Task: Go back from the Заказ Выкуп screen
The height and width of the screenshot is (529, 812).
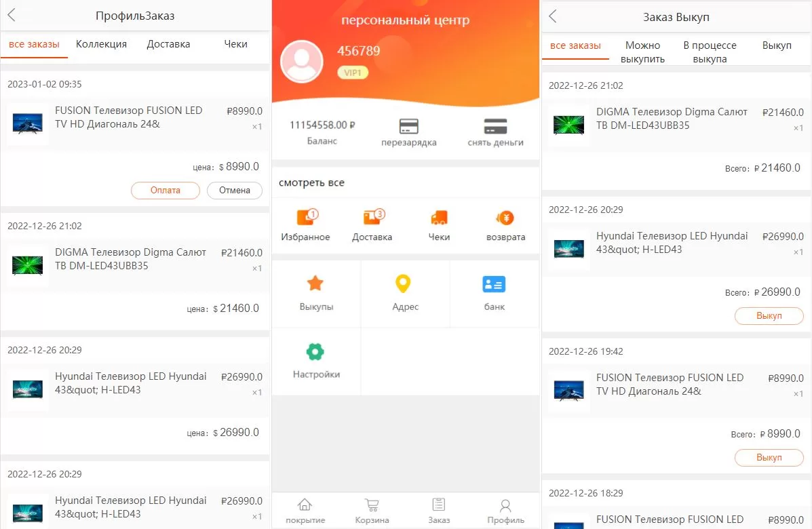Action: (553, 16)
